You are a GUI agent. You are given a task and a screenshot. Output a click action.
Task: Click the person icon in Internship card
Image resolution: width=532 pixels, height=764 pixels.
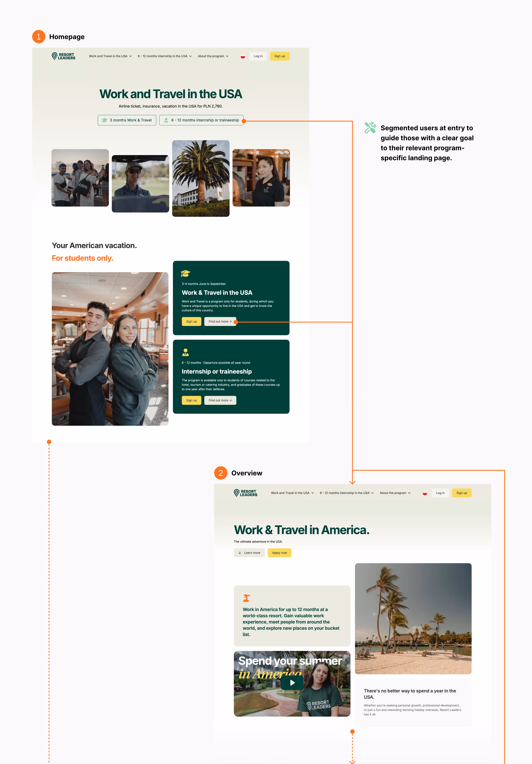[185, 352]
